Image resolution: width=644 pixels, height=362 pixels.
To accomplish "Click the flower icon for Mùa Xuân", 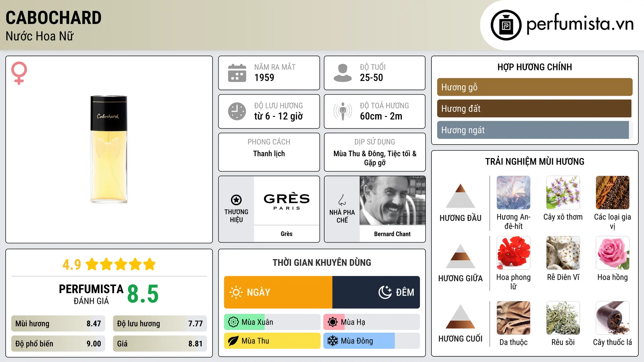I will pyautogui.click(x=233, y=322).
